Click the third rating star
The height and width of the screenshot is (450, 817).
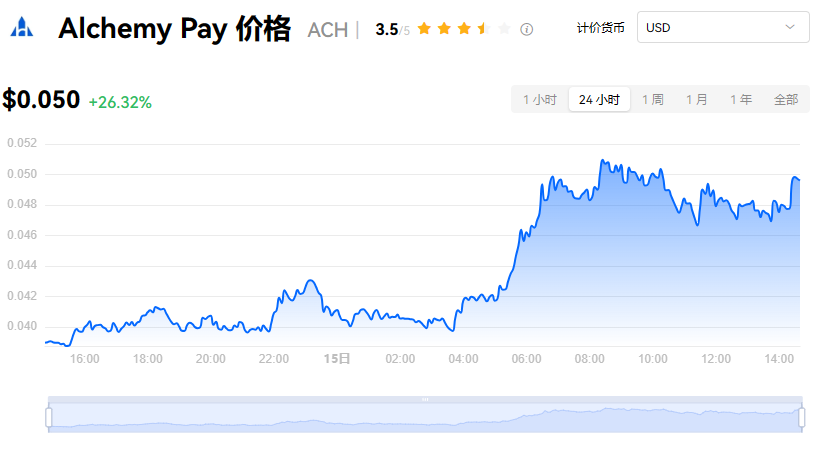[x=464, y=28]
